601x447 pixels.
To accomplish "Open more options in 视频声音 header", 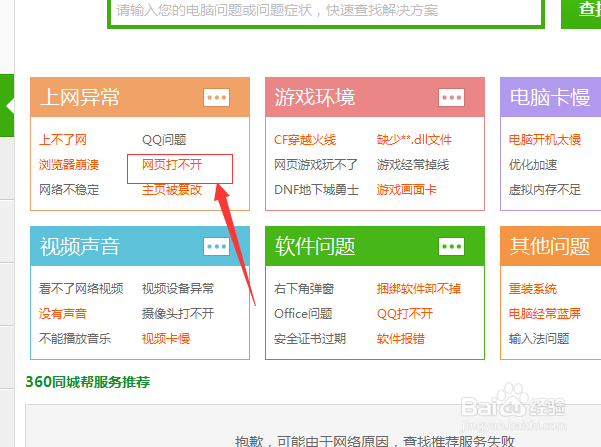I will (x=217, y=247).
